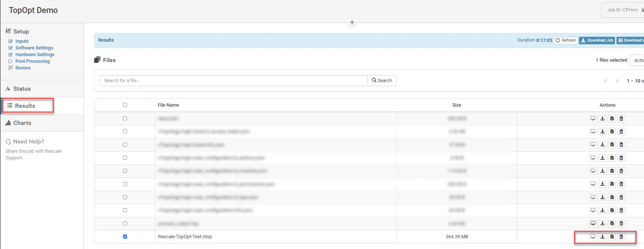644x249 pixels.
Task: Delete the input.json file in first row
Action: (621, 119)
